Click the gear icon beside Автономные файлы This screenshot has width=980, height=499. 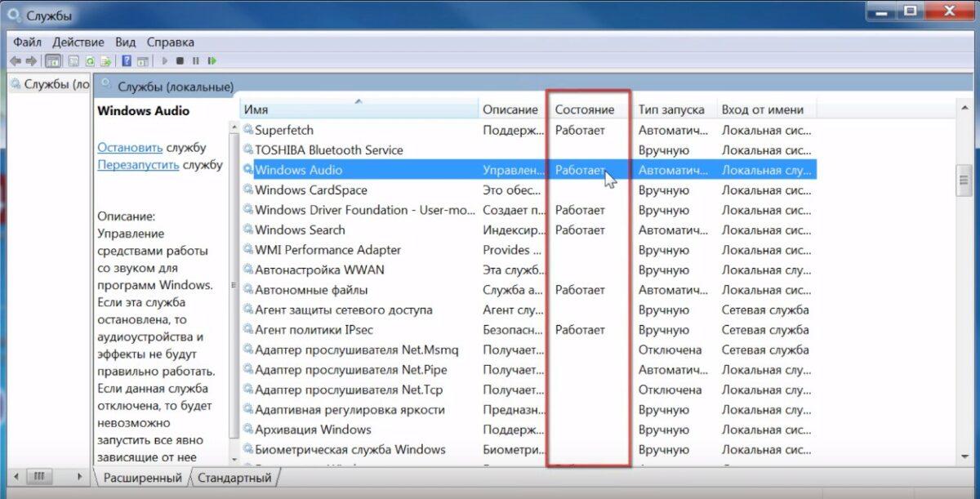coord(248,290)
